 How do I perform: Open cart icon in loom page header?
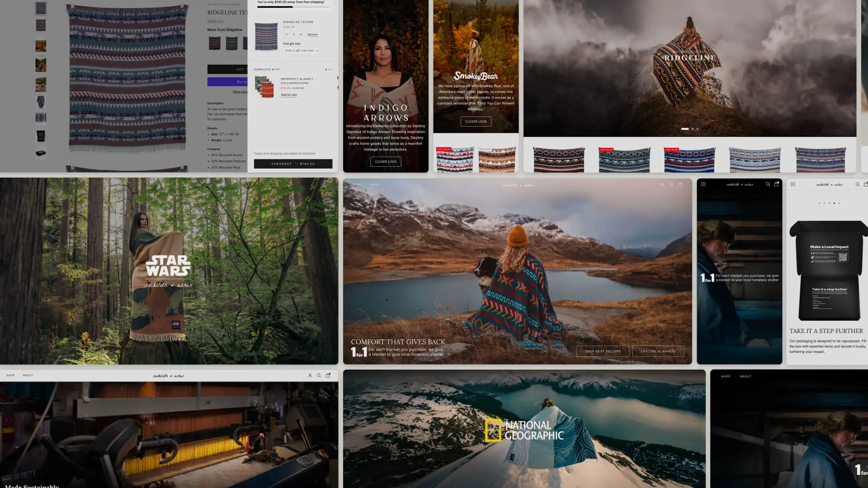[328, 375]
